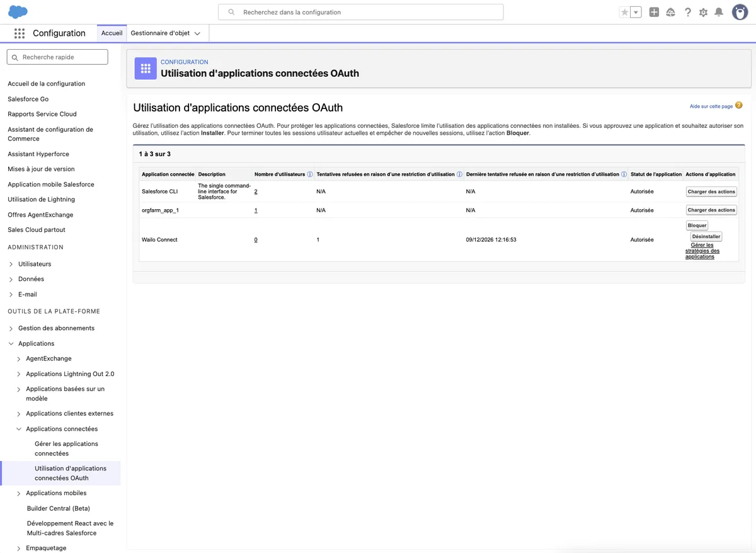Viewport: 756px width, 553px height.
Task: Expand Applications clientes externes node
Action: click(x=19, y=414)
